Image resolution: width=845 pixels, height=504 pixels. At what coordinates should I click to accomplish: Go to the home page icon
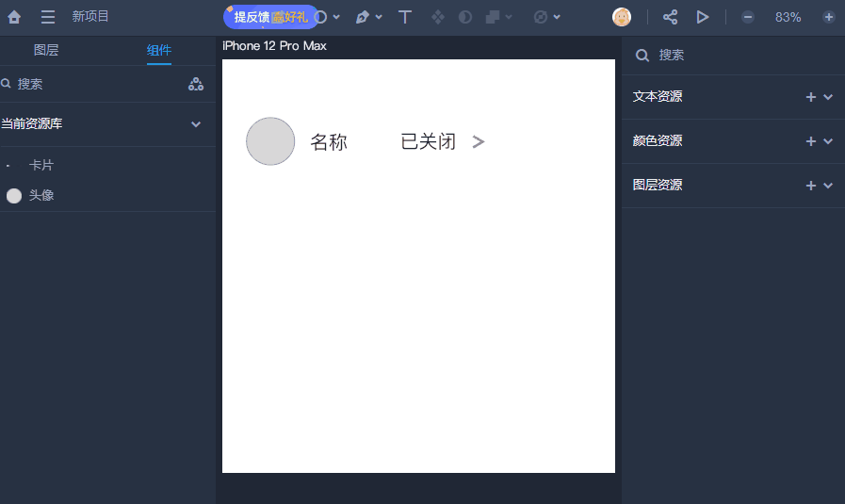point(14,17)
